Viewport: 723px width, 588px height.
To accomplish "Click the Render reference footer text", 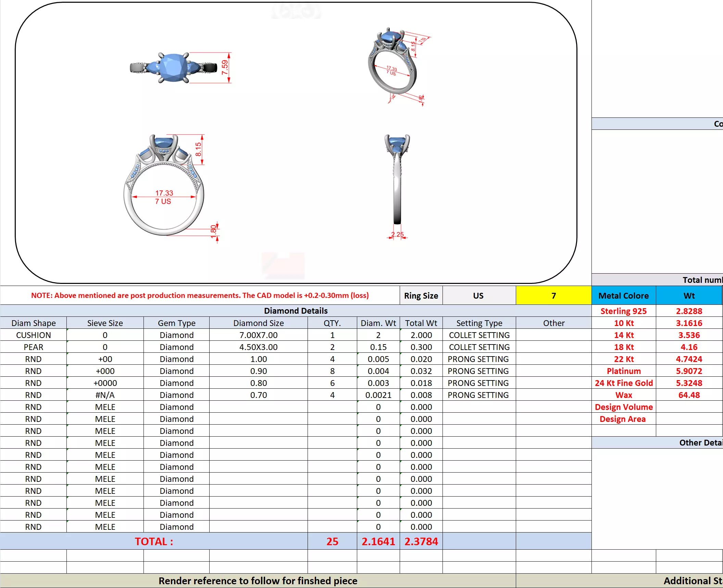I will (x=258, y=581).
